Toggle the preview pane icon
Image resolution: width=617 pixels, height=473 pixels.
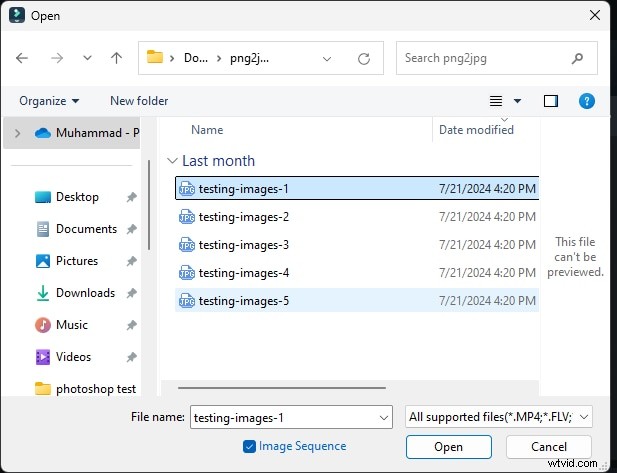[550, 101]
